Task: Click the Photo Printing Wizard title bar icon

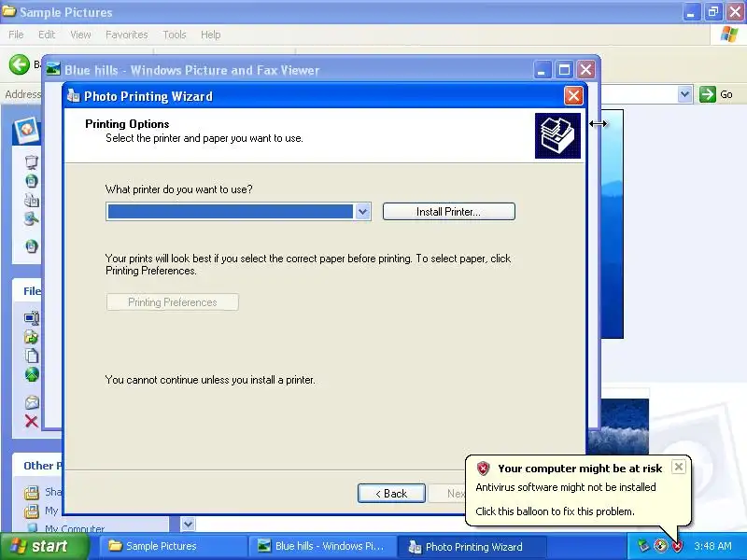Action: [74, 96]
